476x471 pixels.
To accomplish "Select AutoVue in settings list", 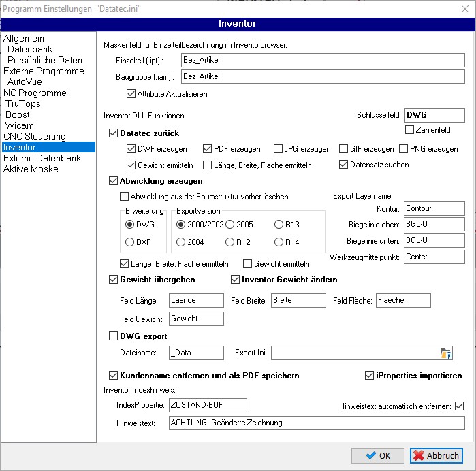I will [25, 82].
